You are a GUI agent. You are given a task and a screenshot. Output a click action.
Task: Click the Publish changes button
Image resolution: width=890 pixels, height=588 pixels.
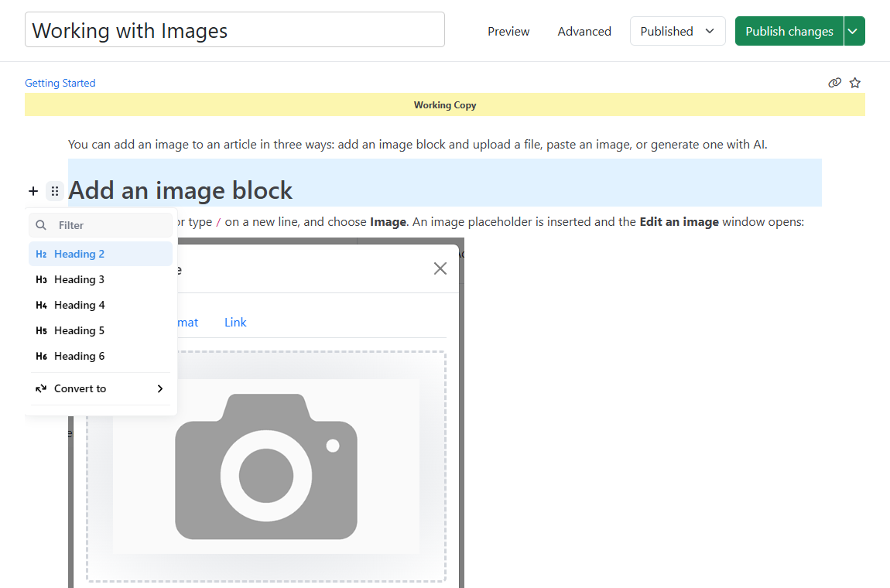click(789, 31)
